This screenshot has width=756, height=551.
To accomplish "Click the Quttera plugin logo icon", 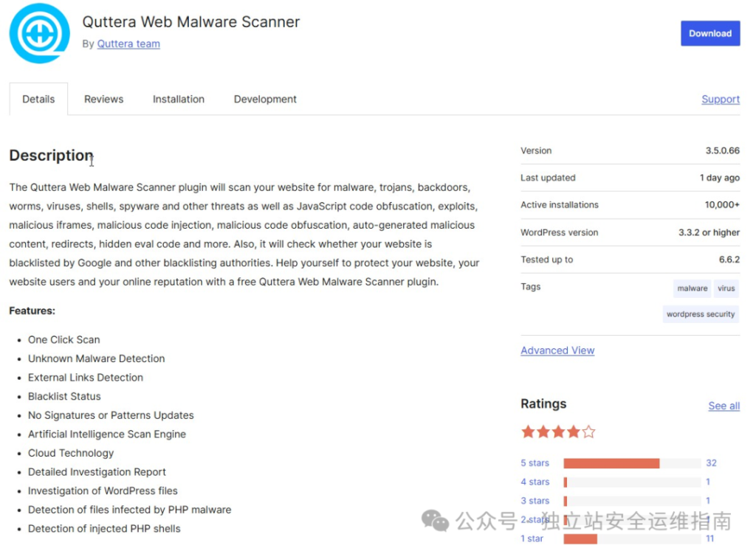I will tap(40, 33).
